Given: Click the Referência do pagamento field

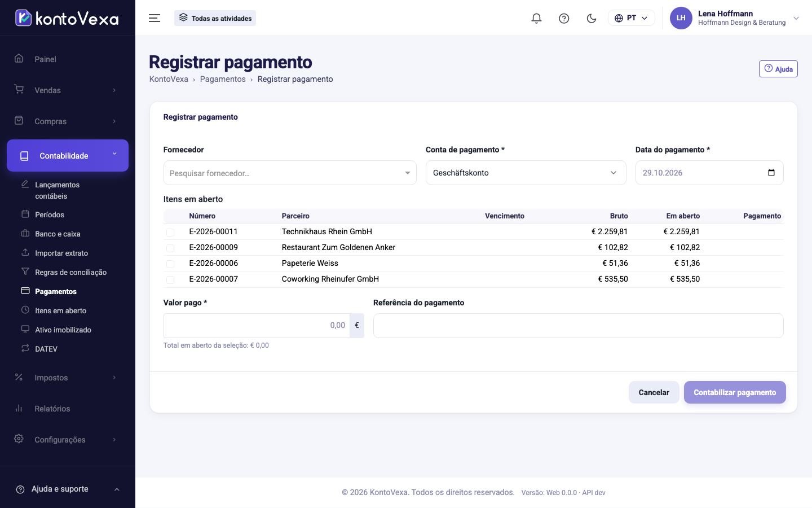Looking at the screenshot, I should coord(578,326).
